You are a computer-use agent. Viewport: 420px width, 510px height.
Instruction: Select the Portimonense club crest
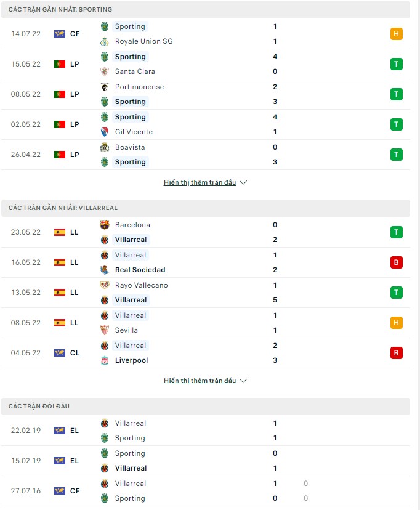coord(106,87)
